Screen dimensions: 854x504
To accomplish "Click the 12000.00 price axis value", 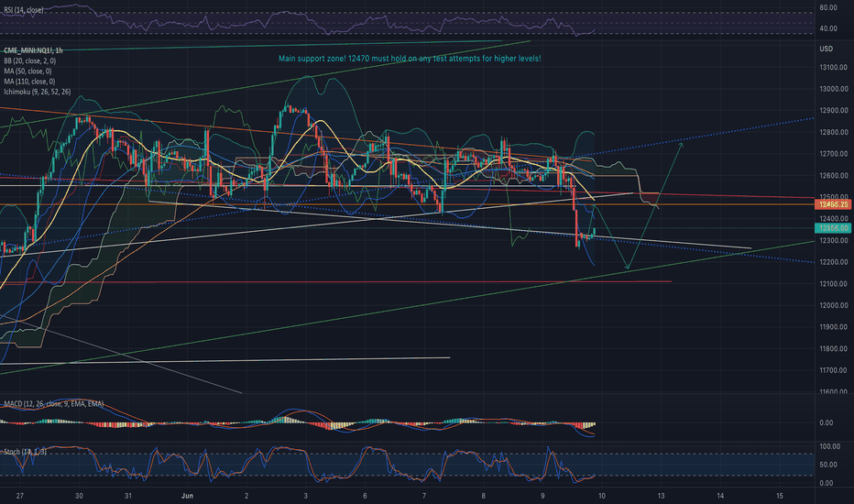I will tap(833, 305).
